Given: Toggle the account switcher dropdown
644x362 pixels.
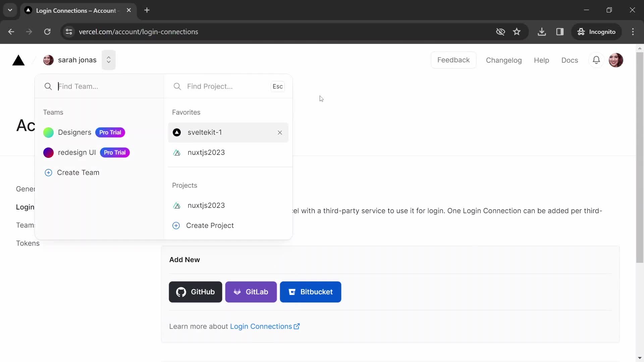Looking at the screenshot, I should (108, 59).
